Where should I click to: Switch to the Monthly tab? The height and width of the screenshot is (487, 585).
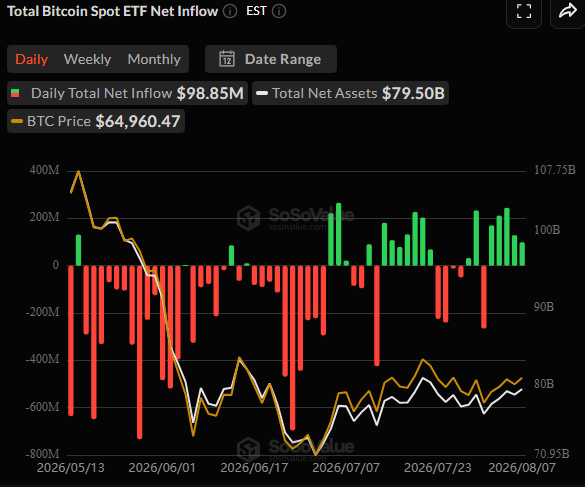pyautogui.click(x=154, y=59)
